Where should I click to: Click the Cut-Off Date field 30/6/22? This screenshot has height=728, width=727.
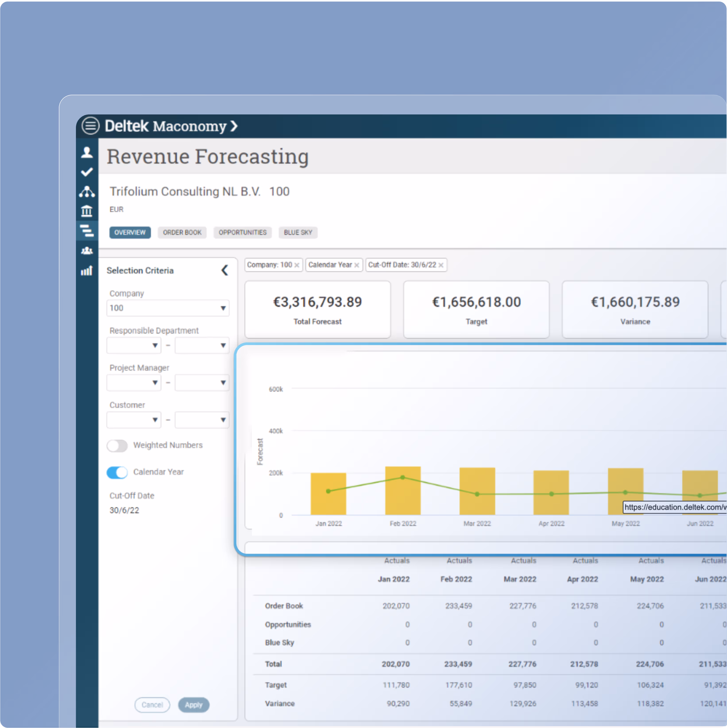pos(124,511)
